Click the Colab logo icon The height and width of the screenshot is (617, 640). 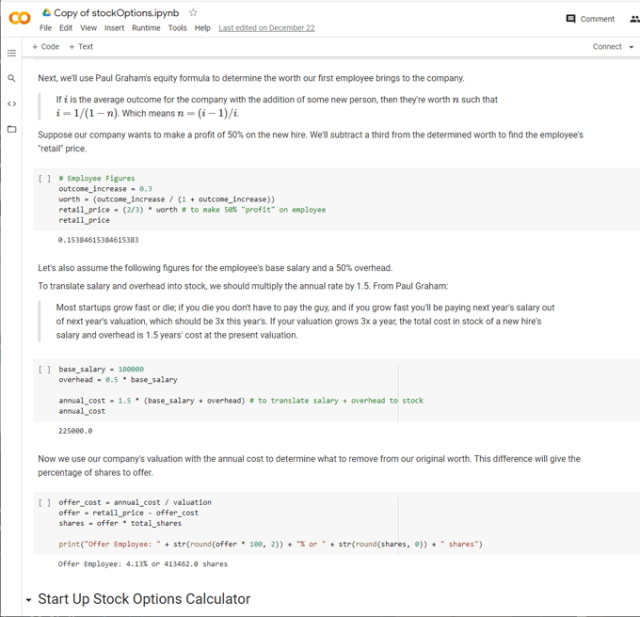(x=20, y=18)
